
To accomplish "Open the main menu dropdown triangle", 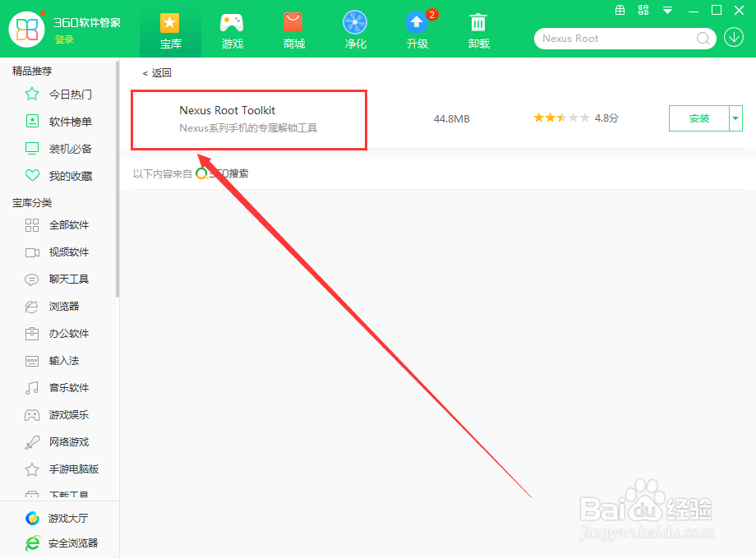I will [x=667, y=10].
